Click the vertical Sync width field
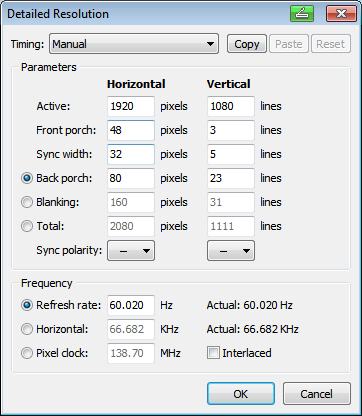The width and height of the screenshot is (362, 416). 231,154
